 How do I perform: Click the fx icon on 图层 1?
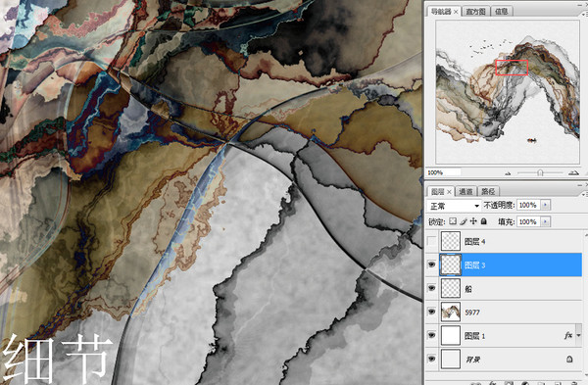[x=567, y=335]
